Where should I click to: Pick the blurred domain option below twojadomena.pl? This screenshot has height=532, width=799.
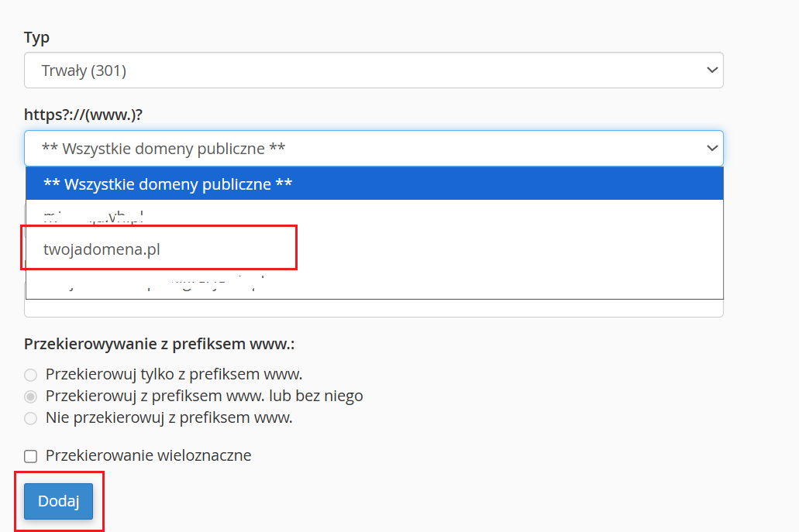[x=374, y=282]
